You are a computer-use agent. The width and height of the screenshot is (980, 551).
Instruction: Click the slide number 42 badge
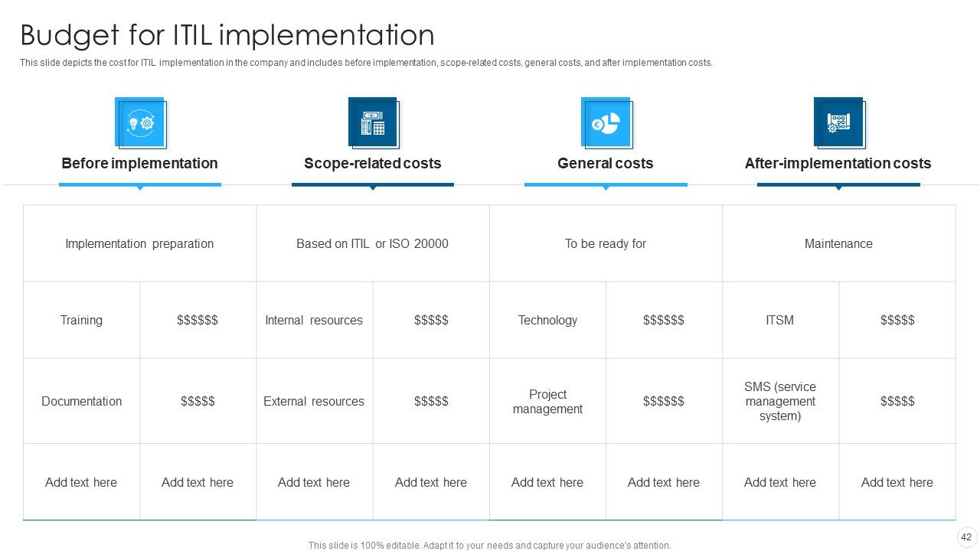point(966,537)
